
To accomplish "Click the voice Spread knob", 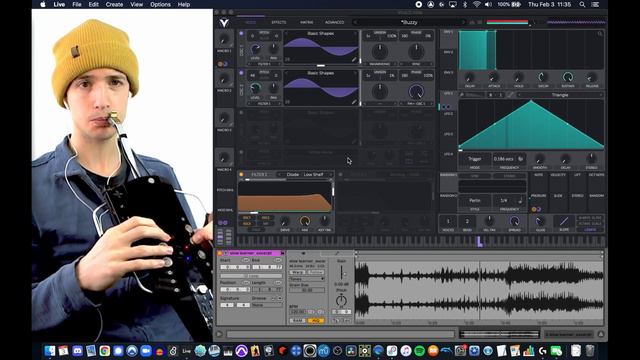I will click(514, 221).
